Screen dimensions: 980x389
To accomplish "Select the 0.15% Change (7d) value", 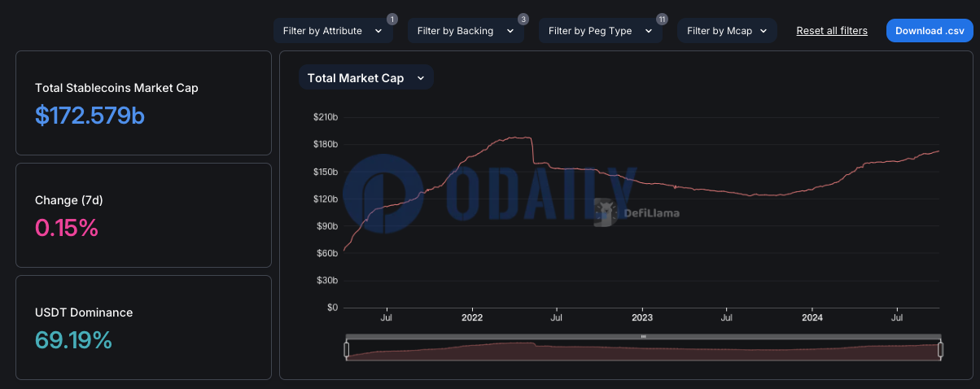I will 67,228.
